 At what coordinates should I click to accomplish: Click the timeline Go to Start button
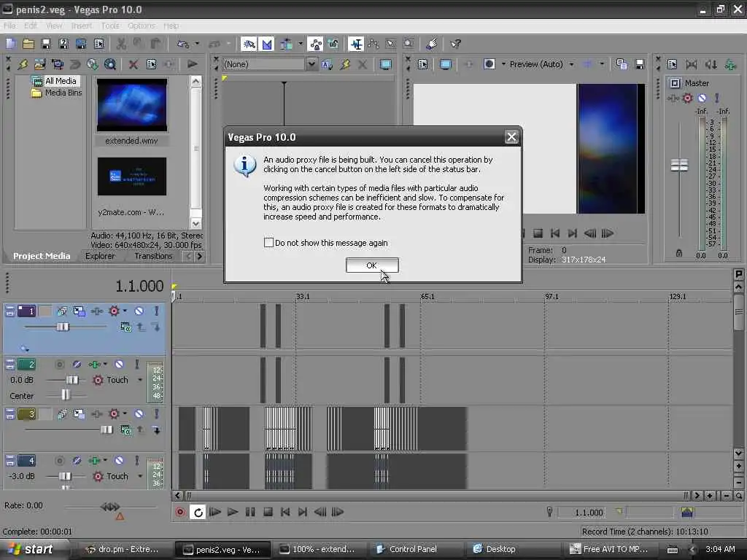[285, 512]
